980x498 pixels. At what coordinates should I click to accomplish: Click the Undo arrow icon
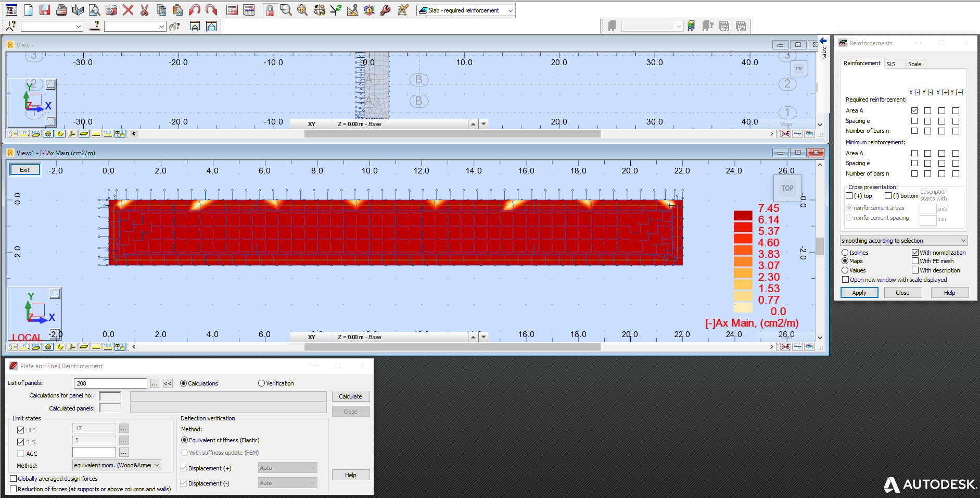click(195, 10)
